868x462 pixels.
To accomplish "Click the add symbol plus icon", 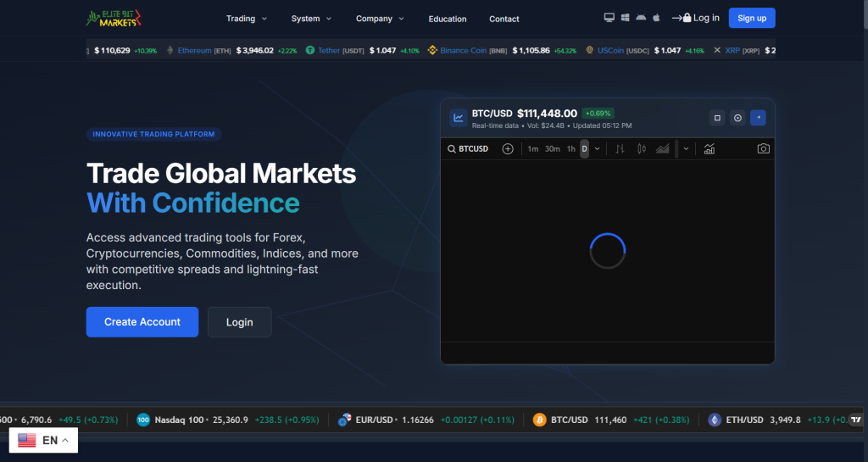I will pyautogui.click(x=508, y=149).
